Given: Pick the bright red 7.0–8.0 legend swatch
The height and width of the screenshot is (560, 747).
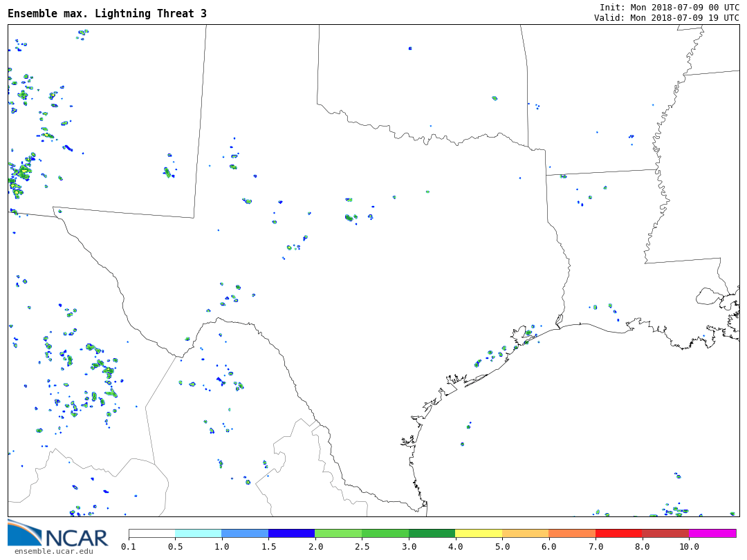Looking at the screenshot, I should tap(618, 534).
